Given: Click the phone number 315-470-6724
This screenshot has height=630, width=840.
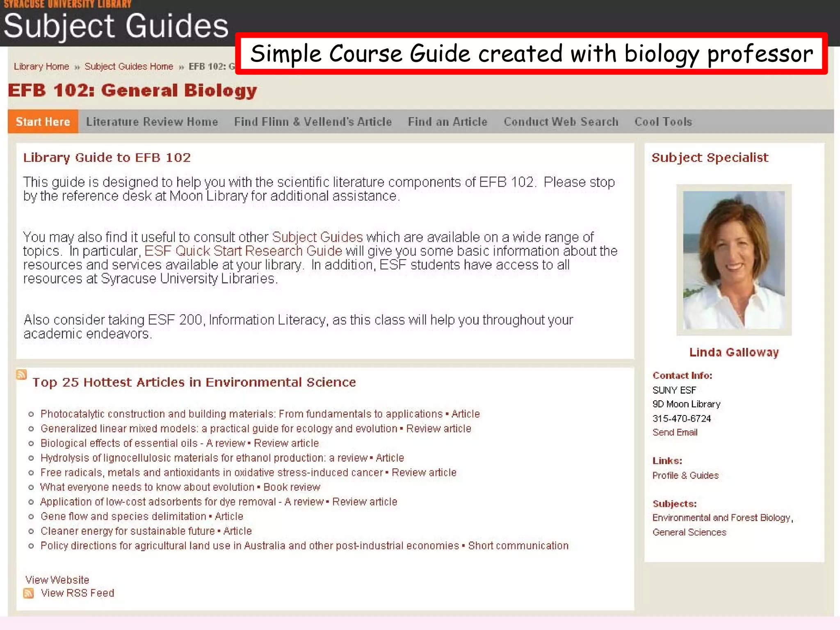Looking at the screenshot, I should 682,418.
